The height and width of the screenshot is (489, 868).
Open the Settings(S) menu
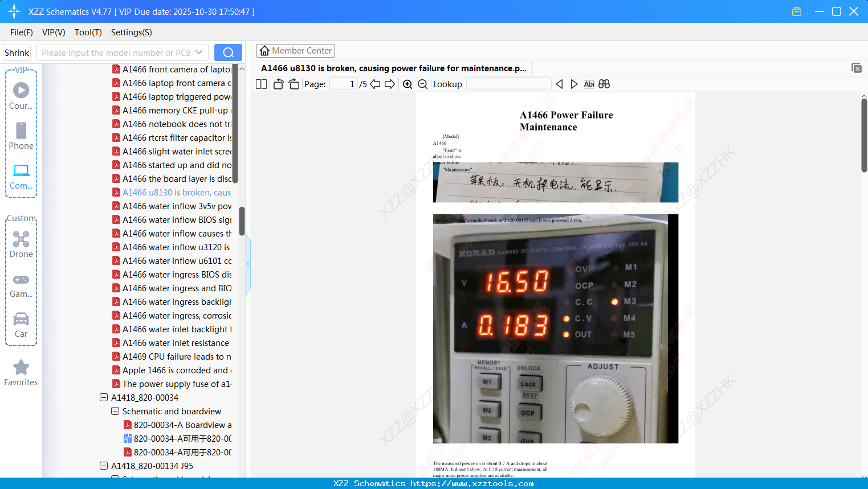132,32
